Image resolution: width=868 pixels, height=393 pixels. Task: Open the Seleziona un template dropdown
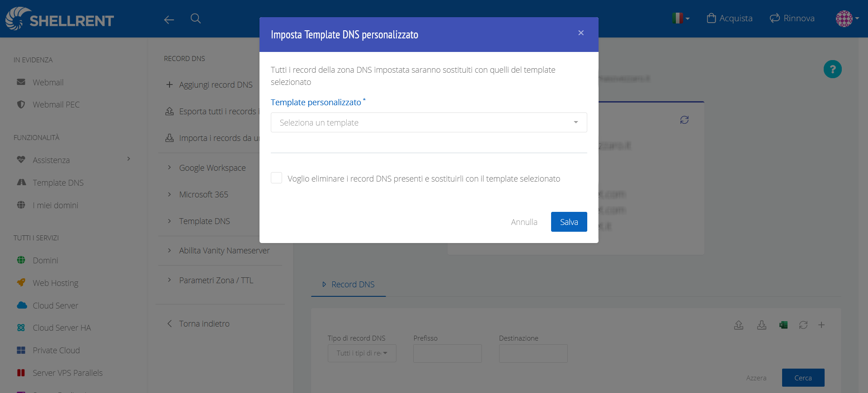tap(429, 122)
